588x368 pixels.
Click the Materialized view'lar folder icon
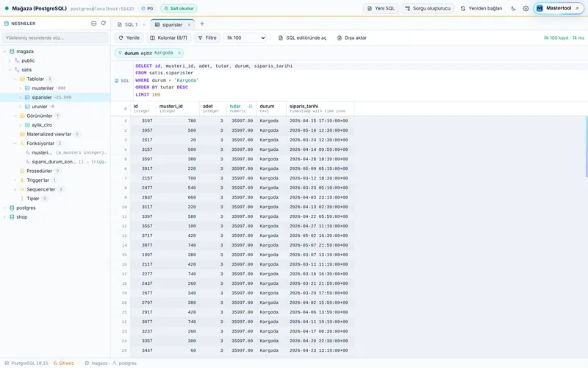[22, 134]
